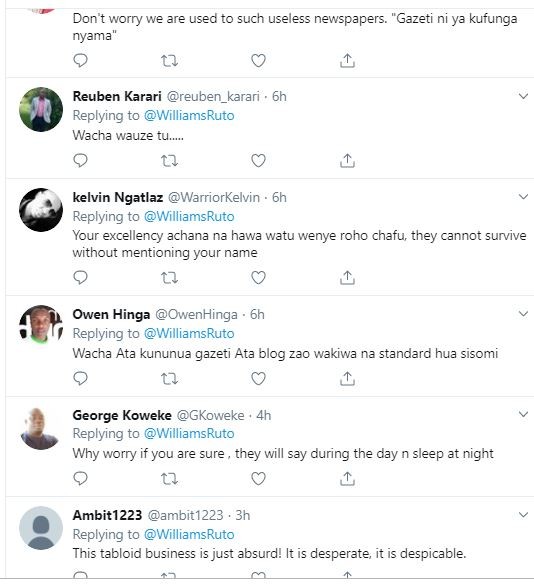This screenshot has height=588, width=534.
Task: Share George Koweke's tweet
Action: [x=347, y=478]
